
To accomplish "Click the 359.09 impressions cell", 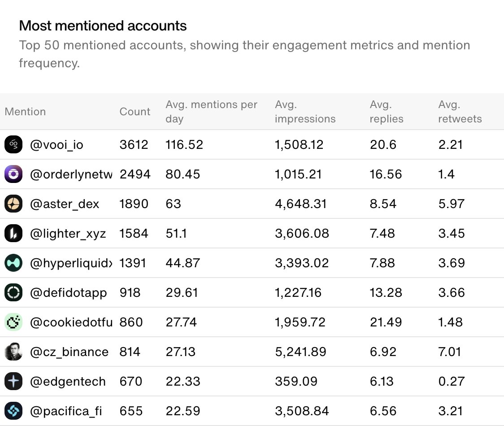I will (x=296, y=381).
